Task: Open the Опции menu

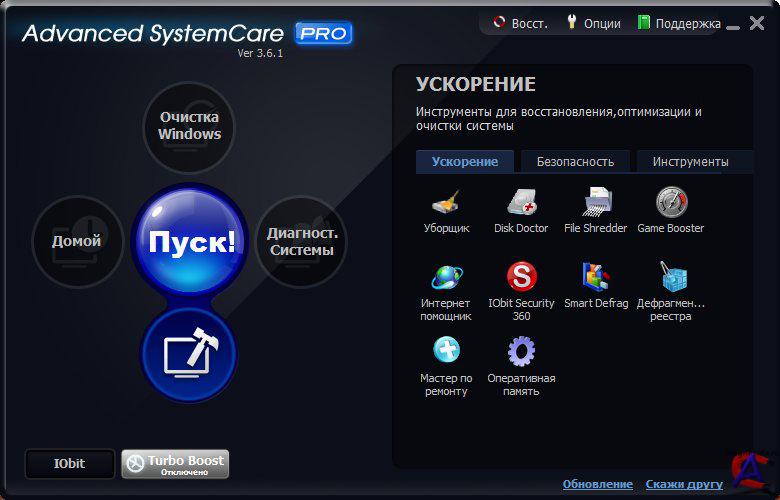Action: pos(593,23)
